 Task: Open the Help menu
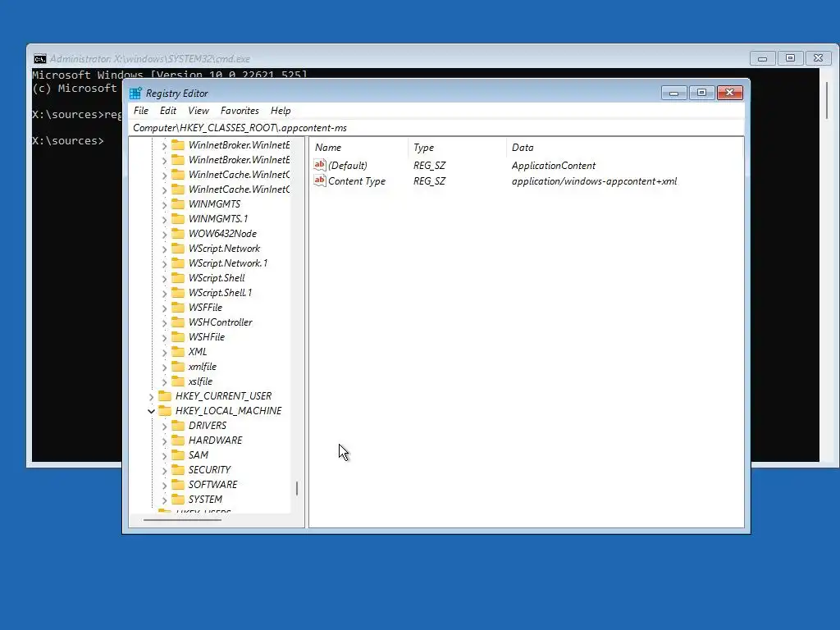click(281, 111)
